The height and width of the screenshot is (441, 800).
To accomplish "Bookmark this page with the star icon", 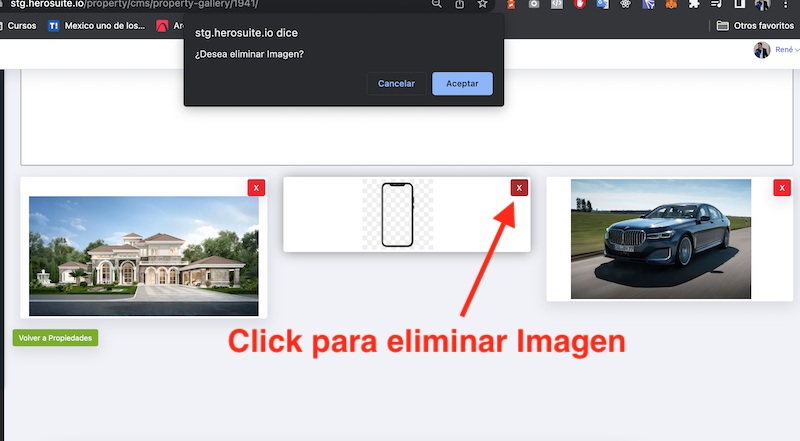I will click(x=482, y=4).
